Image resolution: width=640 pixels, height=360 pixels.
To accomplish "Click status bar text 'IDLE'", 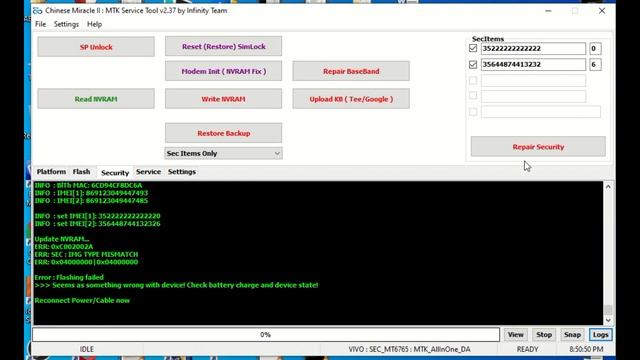I will (87, 349).
